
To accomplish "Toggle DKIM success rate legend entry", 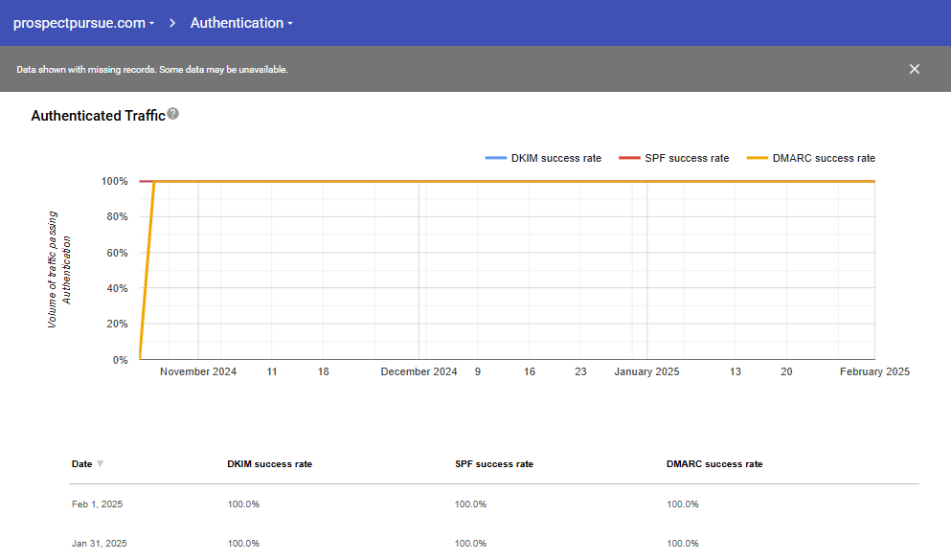I will (x=543, y=158).
